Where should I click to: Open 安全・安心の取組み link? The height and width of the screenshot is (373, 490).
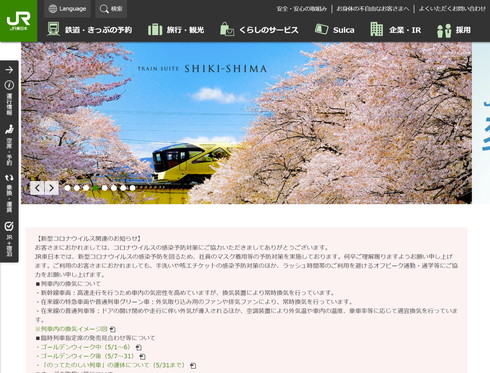coord(302,9)
